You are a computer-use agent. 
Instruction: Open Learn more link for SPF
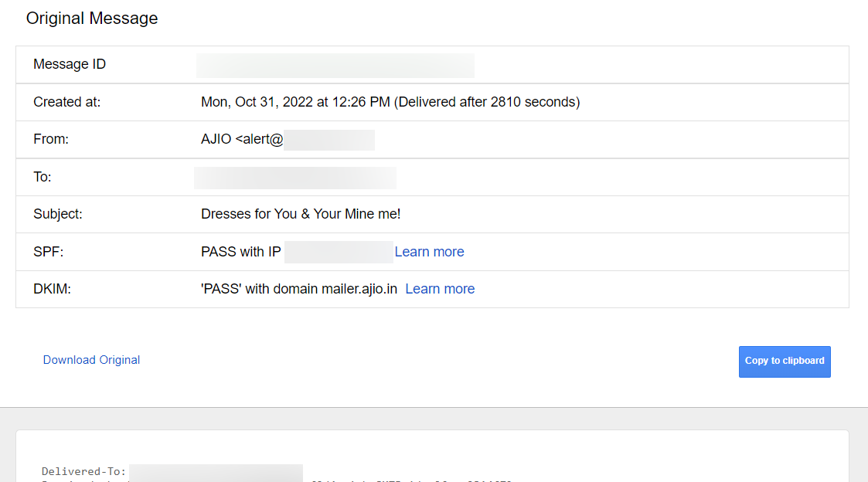point(429,252)
